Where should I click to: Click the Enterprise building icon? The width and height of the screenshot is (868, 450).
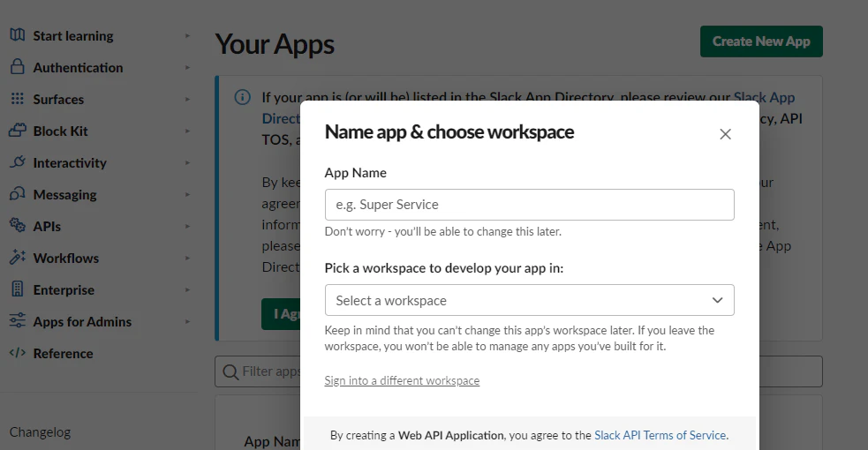tap(17, 289)
